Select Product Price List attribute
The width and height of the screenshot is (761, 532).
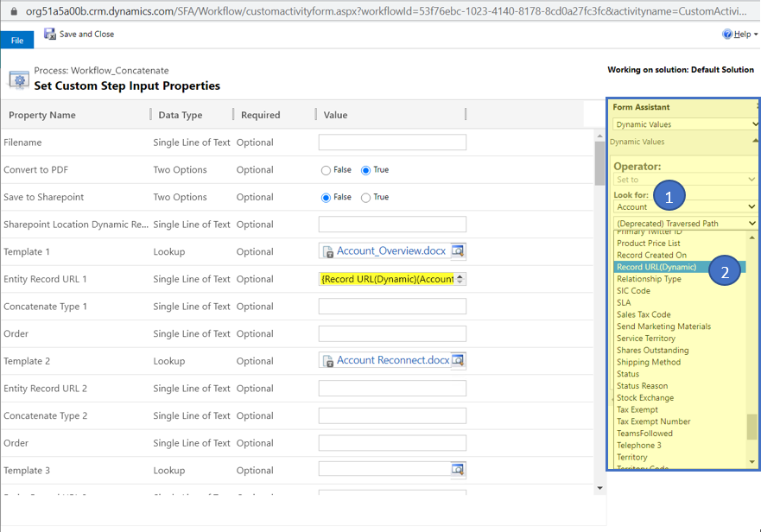[x=649, y=244]
